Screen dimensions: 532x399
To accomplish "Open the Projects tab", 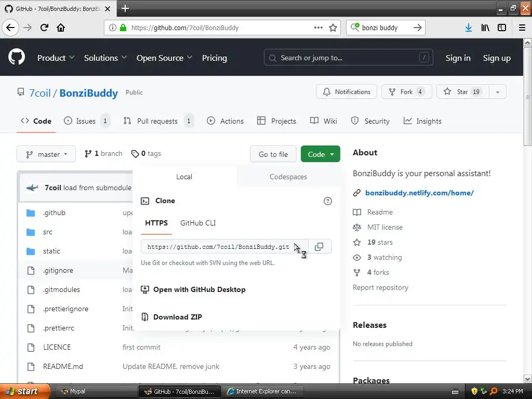I will pos(276,121).
